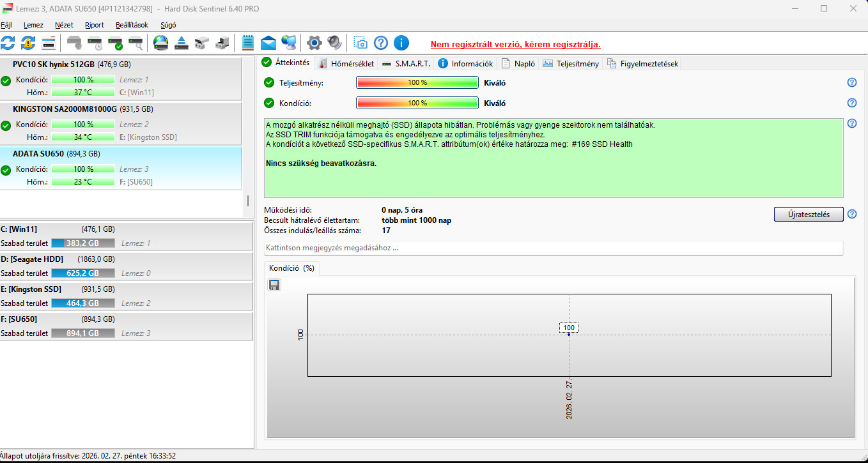Switch to the Teljesítmény tab
The height and width of the screenshot is (463, 868).
click(x=571, y=63)
